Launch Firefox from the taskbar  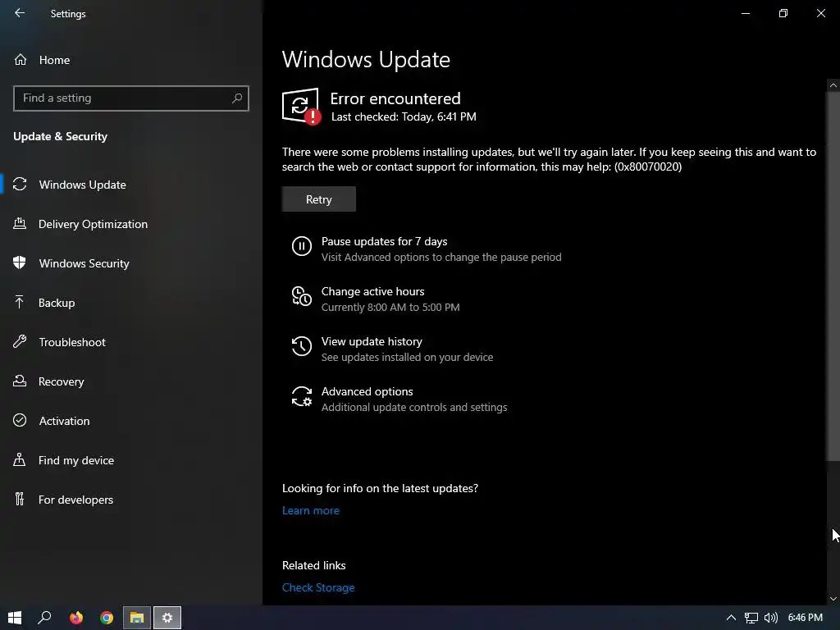point(76,618)
